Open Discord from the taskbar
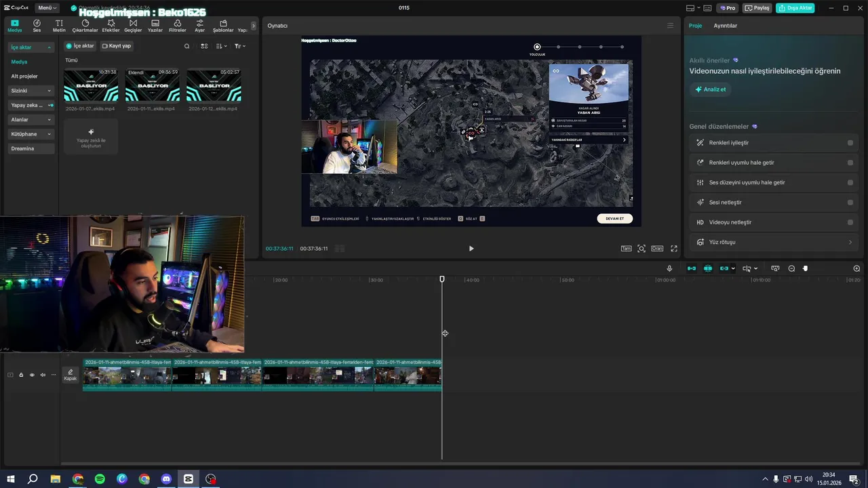This screenshot has width=868, height=488. [x=166, y=479]
